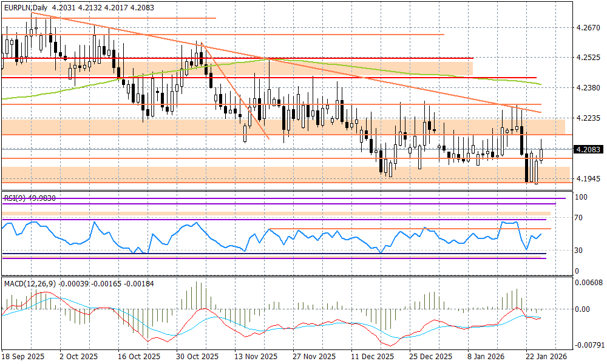Click the MACD 0.00 zero-level label
The height and width of the screenshot is (364, 607).
pyautogui.click(x=583, y=309)
